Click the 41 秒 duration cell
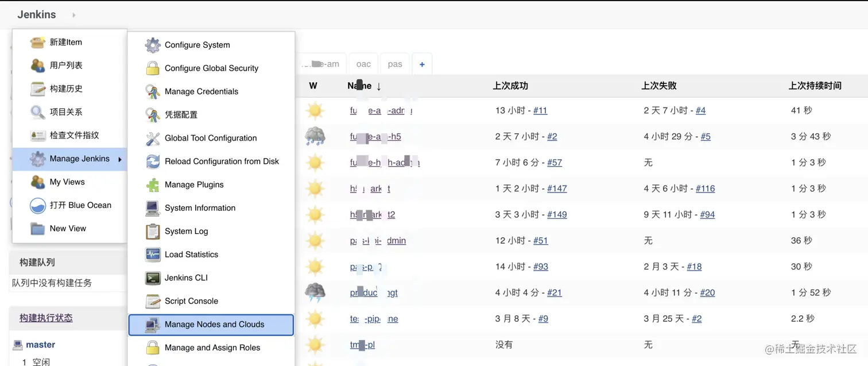 coord(801,110)
